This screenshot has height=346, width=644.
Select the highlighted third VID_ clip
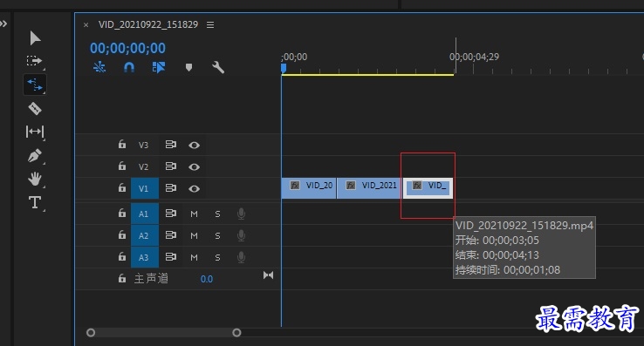tap(428, 188)
